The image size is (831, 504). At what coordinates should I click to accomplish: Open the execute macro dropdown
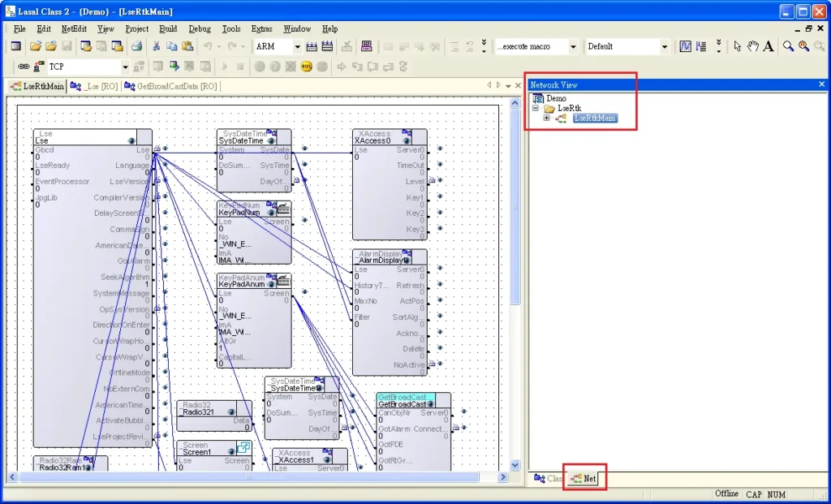(573, 46)
